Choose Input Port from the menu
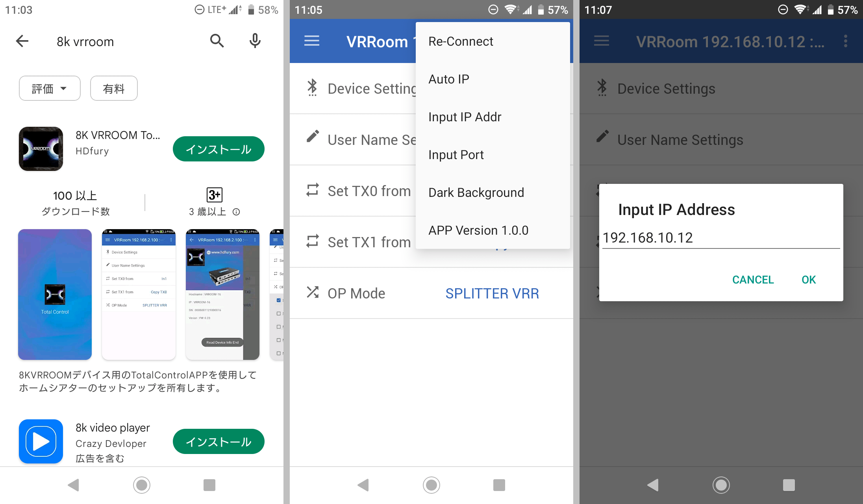 pyautogui.click(x=493, y=155)
